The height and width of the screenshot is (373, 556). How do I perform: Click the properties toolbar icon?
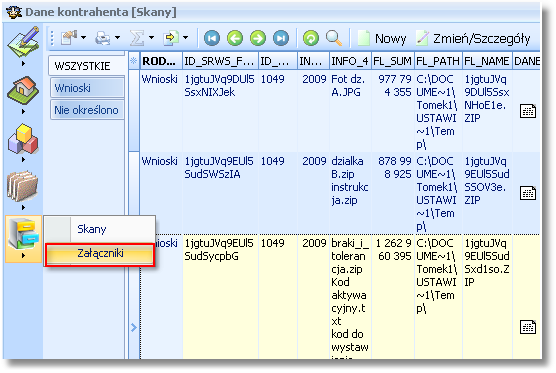69,38
